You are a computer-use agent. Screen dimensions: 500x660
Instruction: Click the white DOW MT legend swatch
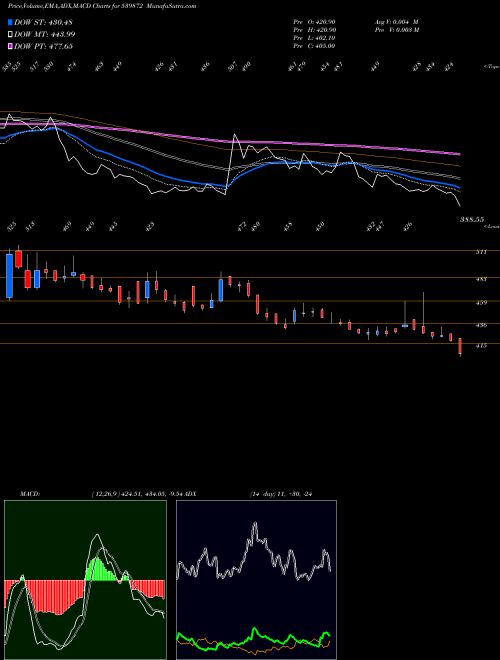(10, 34)
